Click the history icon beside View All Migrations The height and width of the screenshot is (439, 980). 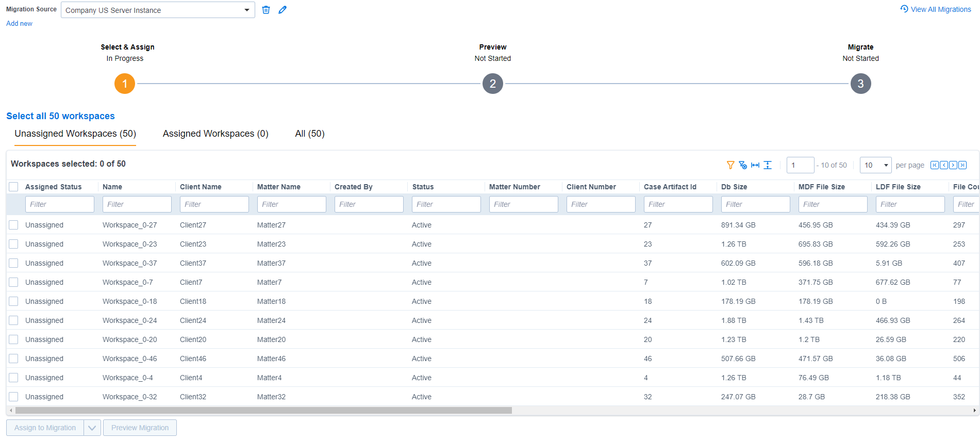point(904,9)
